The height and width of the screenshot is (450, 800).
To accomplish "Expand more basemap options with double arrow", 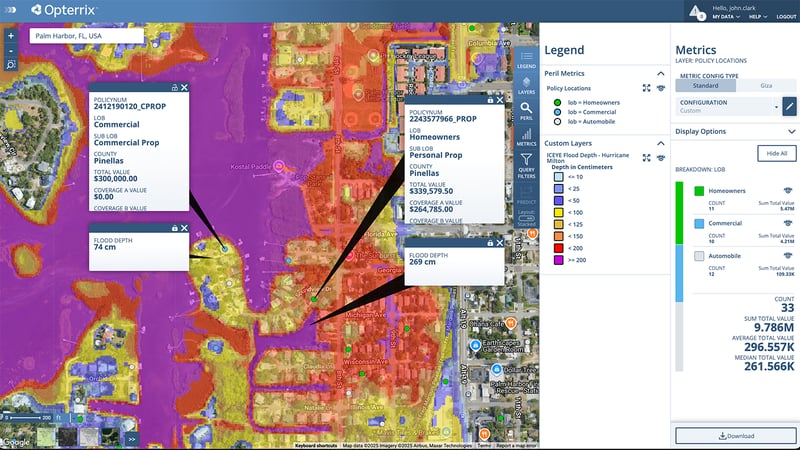I will click(132, 439).
